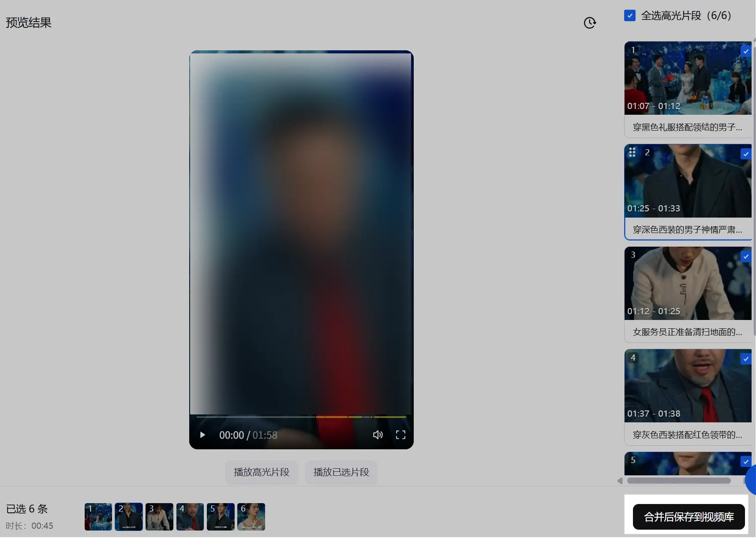This screenshot has height=538, width=756.
Task: Click caption 穿深色西装的男子神情严肃...
Action: tap(688, 229)
